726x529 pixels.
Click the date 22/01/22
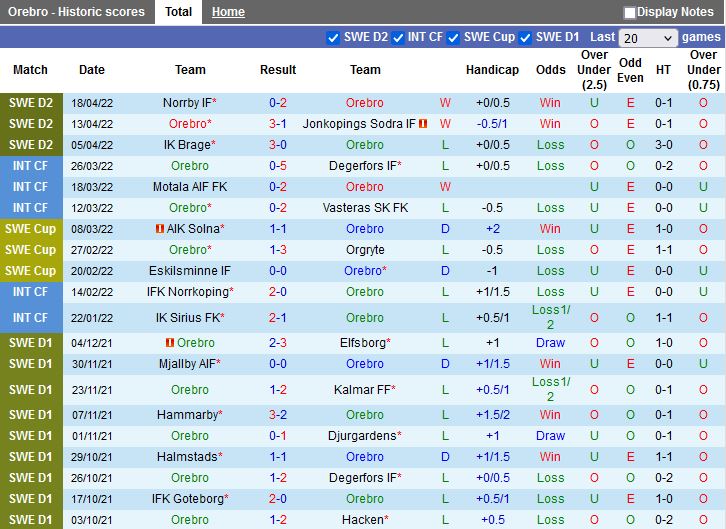[92, 318]
